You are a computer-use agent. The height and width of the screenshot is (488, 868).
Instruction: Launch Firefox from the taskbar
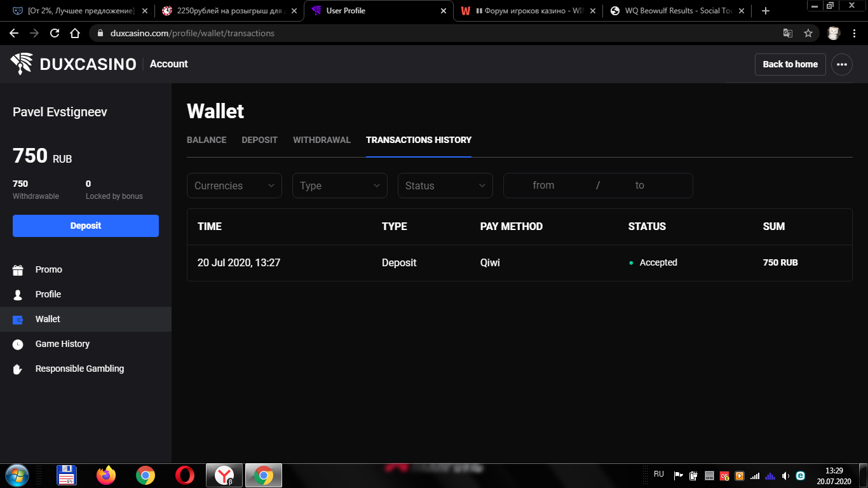tap(106, 475)
